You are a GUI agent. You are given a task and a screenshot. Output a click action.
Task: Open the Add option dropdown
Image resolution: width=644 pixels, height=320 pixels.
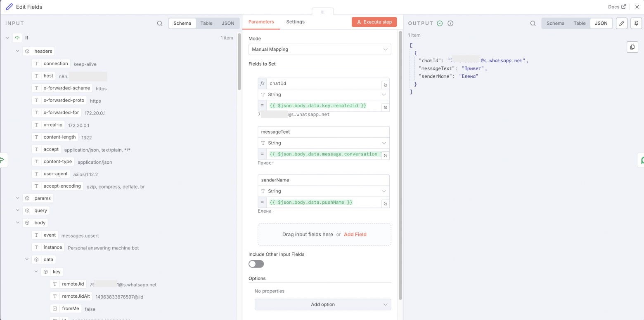click(x=322, y=305)
